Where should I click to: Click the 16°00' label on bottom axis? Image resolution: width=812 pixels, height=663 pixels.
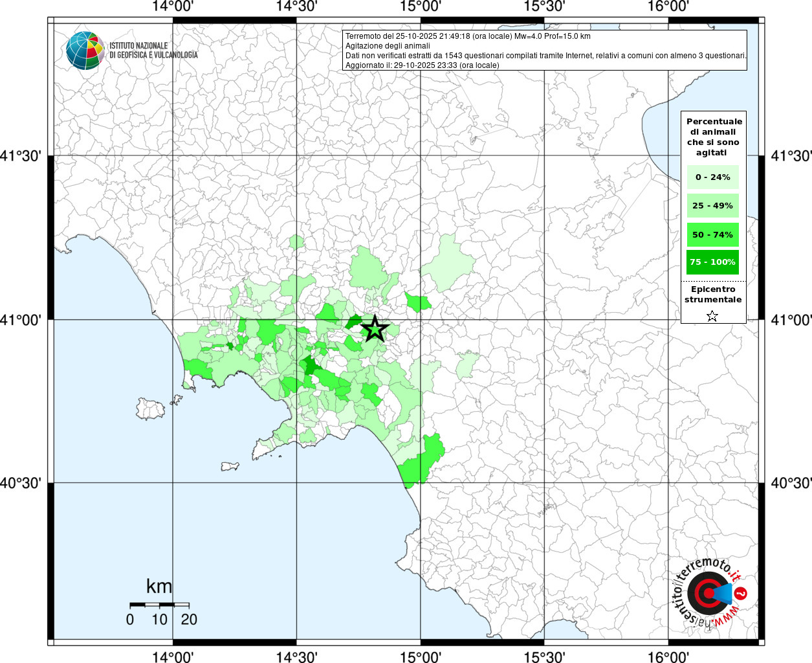668,657
